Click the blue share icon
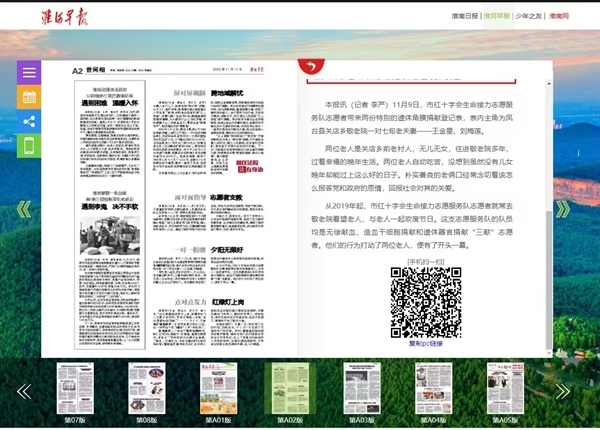This screenshot has height=430, width=600. tap(29, 121)
